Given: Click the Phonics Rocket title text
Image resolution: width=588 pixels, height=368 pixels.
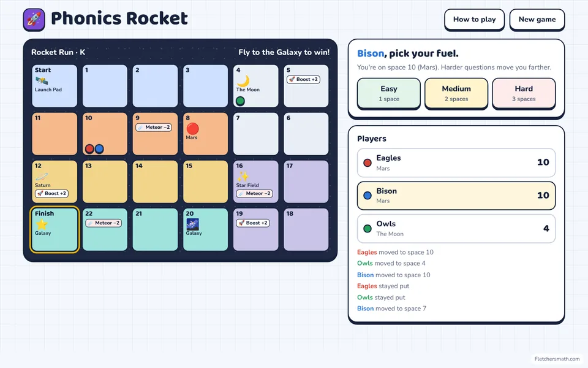Looking at the screenshot, I should pos(119,18).
